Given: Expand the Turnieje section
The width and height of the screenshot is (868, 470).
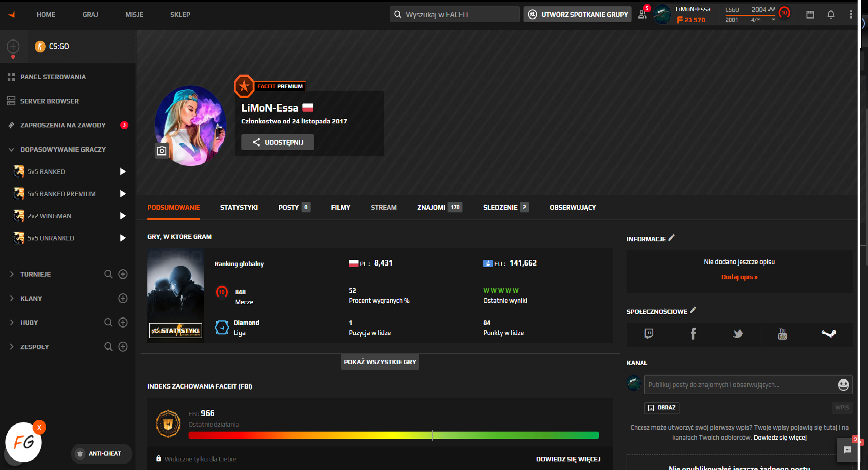Looking at the screenshot, I should pyautogui.click(x=11, y=274).
